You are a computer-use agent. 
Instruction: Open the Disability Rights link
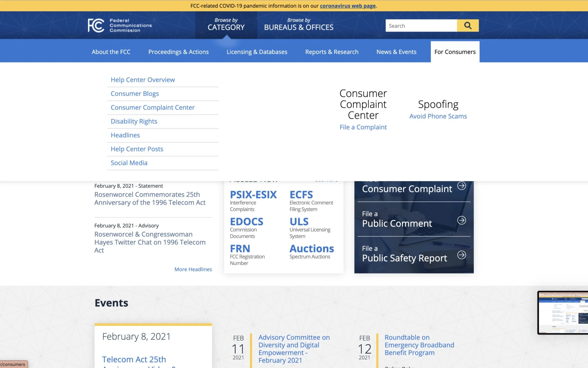tap(134, 121)
